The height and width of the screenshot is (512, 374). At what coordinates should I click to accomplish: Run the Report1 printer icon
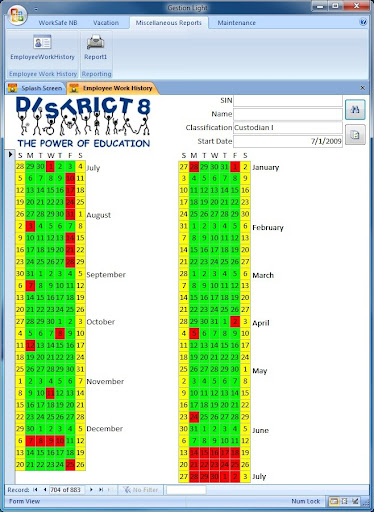click(96, 48)
